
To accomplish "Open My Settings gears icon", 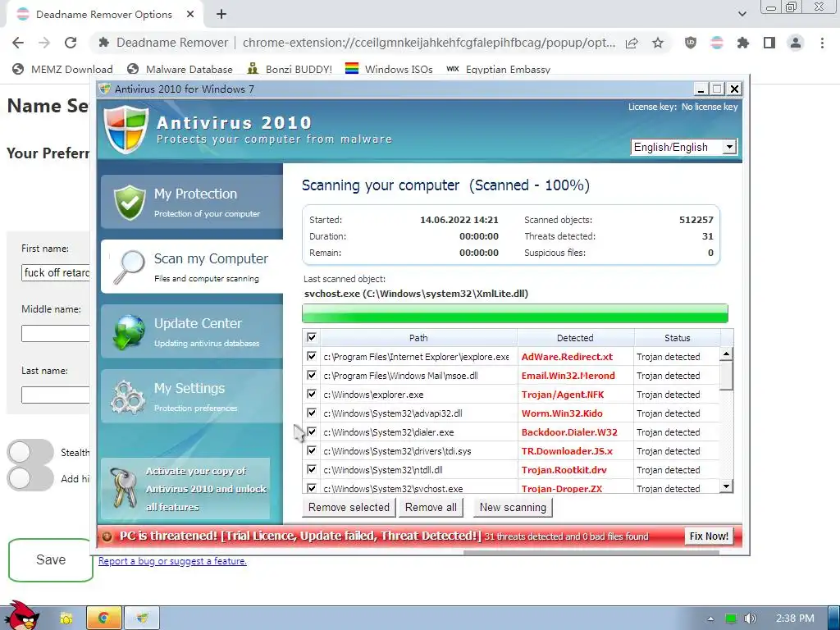I will tap(128, 397).
